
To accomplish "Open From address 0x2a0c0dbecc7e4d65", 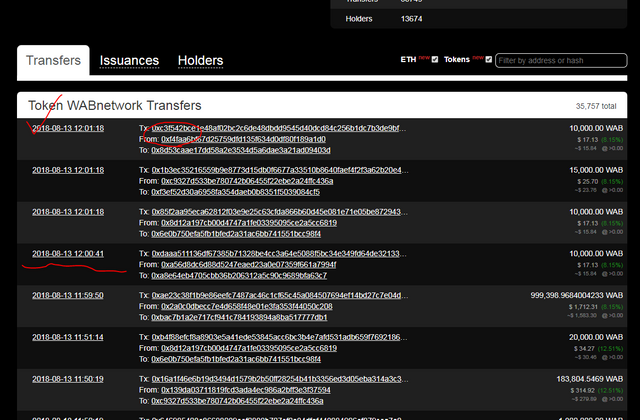I will coord(247,306).
